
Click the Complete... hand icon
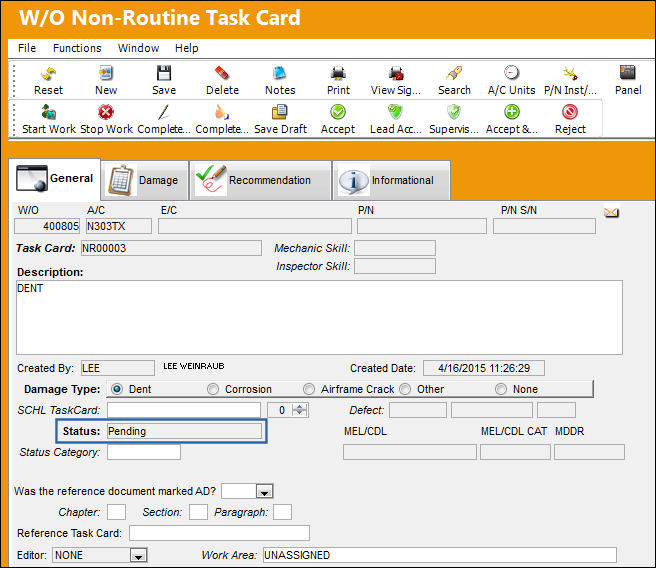[222, 112]
